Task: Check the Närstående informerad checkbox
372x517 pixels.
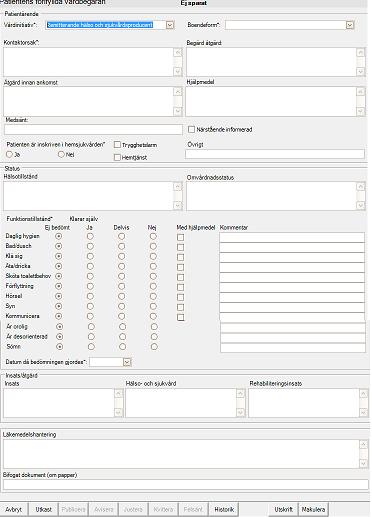Action: pos(191,129)
